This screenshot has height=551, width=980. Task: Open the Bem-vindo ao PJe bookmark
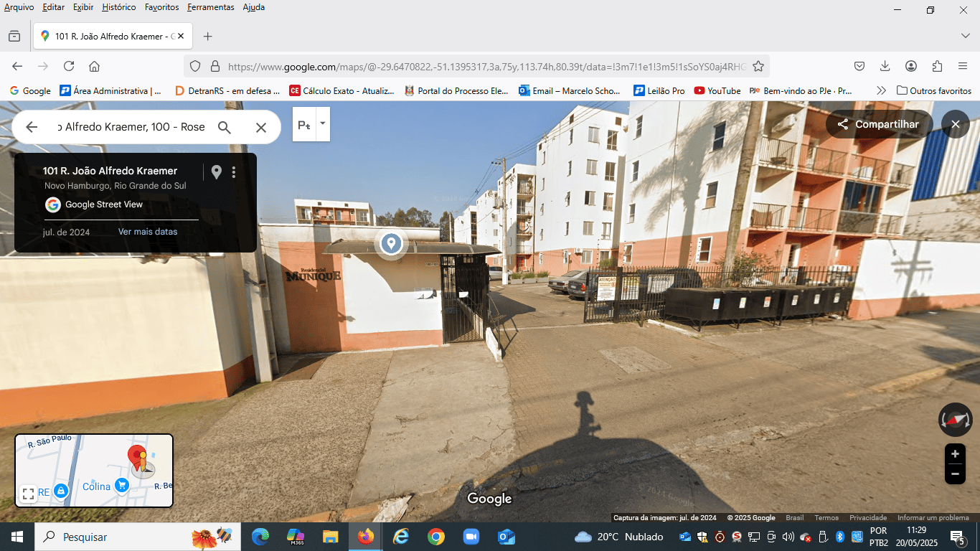pos(801,90)
